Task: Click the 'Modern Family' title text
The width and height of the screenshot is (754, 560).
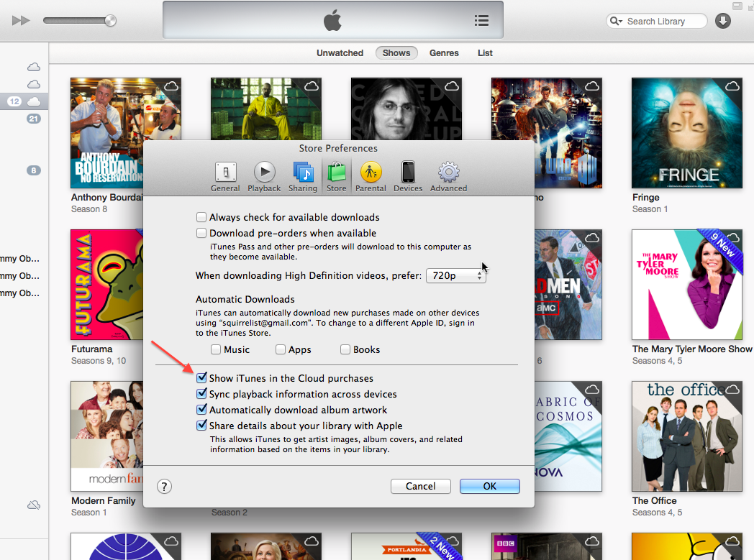Action: 104,500
